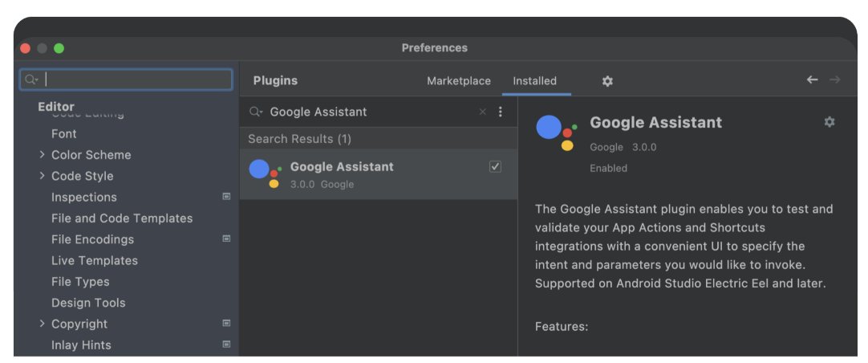
Task: Click the project-level icon next to Inspections
Action: 226,196
